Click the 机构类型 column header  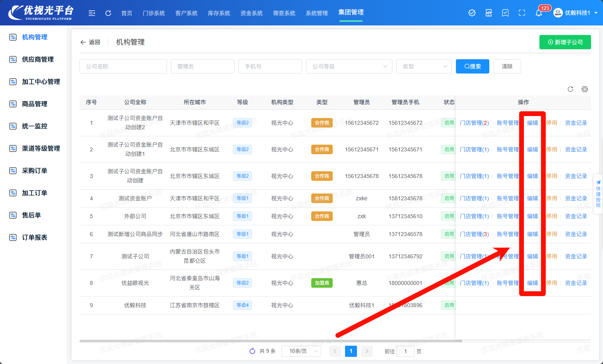[x=282, y=102]
